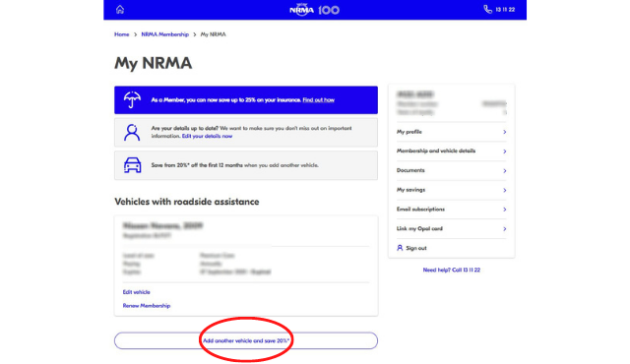The height and width of the screenshot is (364, 630).
Task: Click Sign out in the sidebar
Action: click(x=415, y=248)
